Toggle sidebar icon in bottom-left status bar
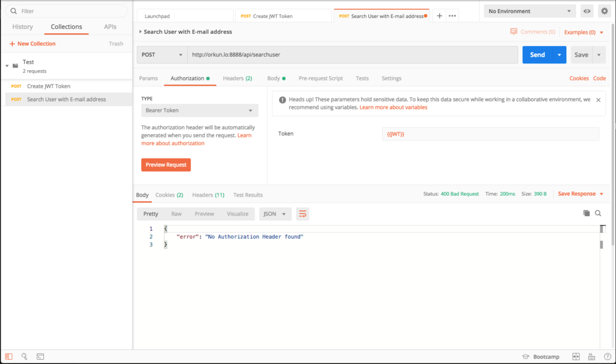The height and width of the screenshot is (364, 616). (x=9, y=356)
